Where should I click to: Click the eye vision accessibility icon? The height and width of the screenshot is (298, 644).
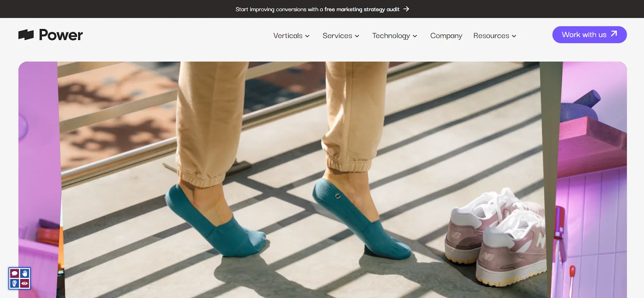coord(25,284)
